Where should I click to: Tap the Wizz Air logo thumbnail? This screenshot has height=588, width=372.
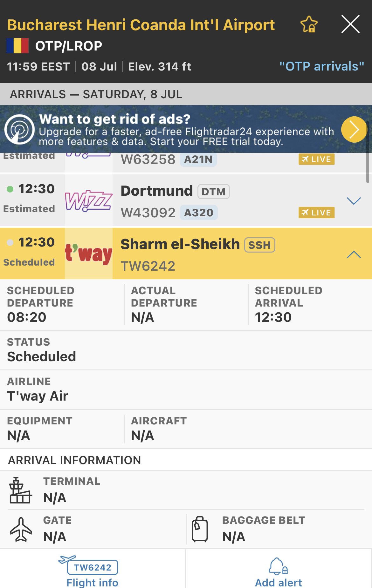coord(88,201)
